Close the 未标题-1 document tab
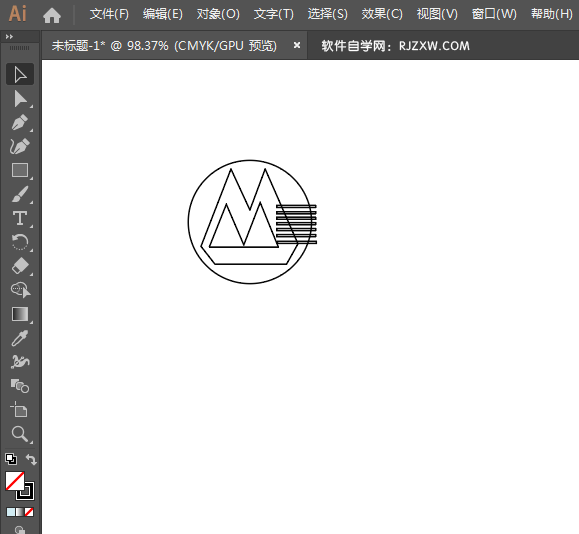The height and width of the screenshot is (534, 579). 297,45
